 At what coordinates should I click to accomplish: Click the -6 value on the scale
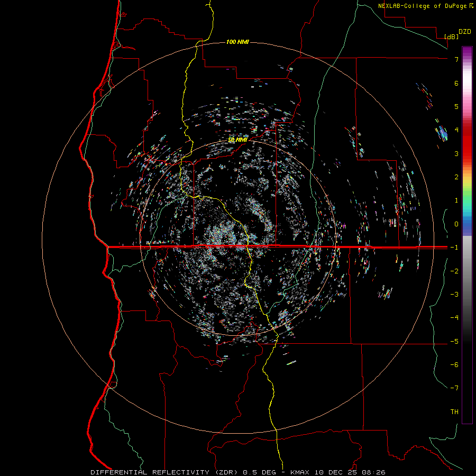[x=454, y=364]
